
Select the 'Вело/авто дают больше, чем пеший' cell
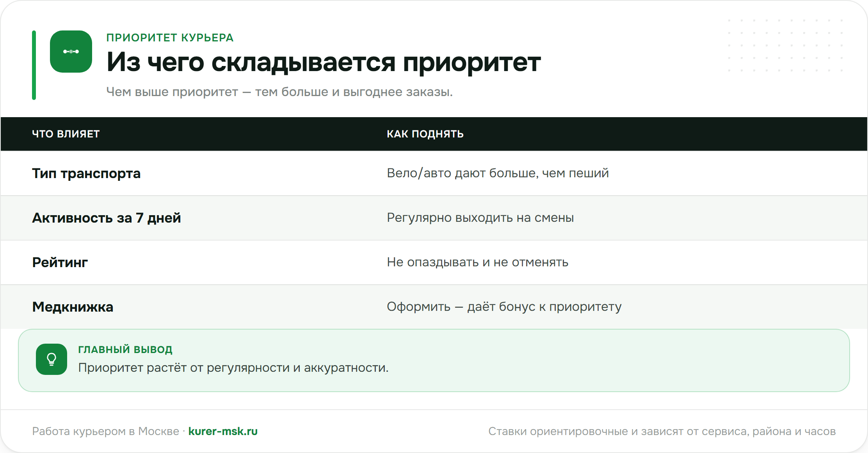498,173
